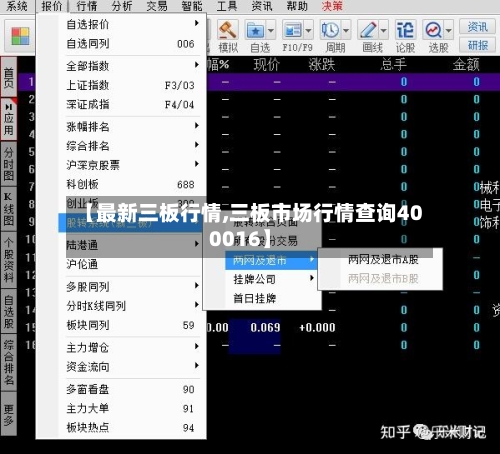Open the 自选 star folder icon
This screenshot has width=500, height=454.
click(255, 31)
